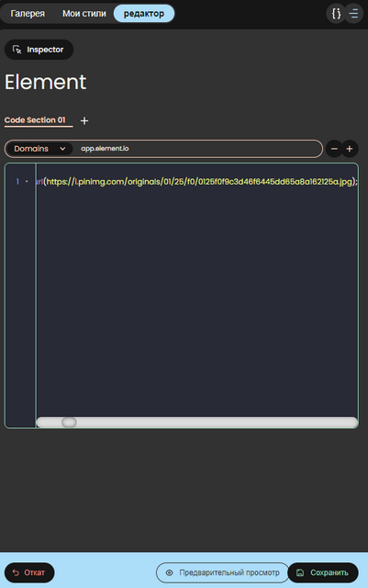Image resolution: width=368 pixels, height=588 pixels.
Task: Click the pinimg URL in code line
Action: pos(199,182)
